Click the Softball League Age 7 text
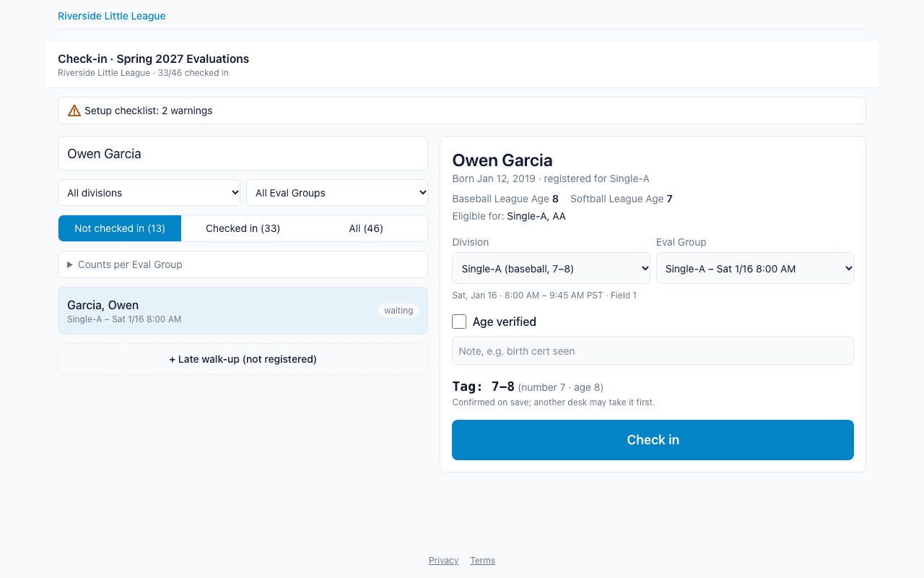Screen dimensions: 924x578 [622, 199]
